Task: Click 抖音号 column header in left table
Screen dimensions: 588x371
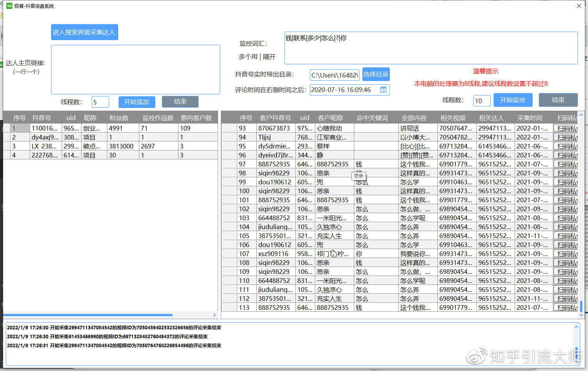Action: 42,118
